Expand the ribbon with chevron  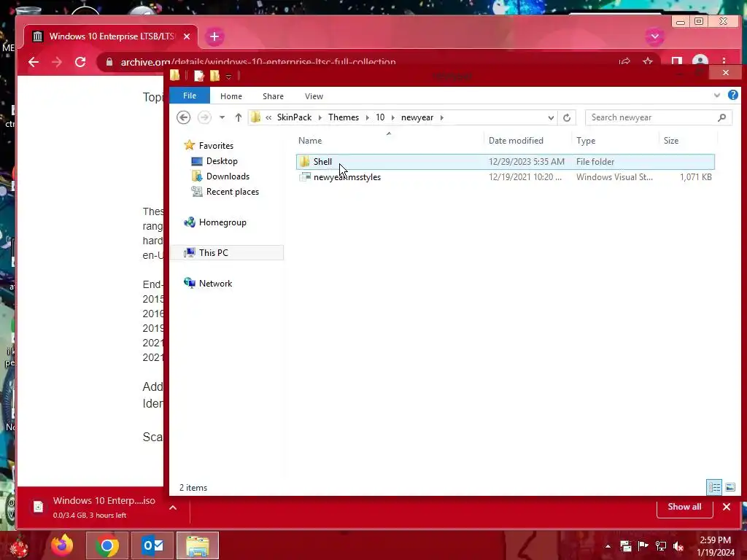717,96
